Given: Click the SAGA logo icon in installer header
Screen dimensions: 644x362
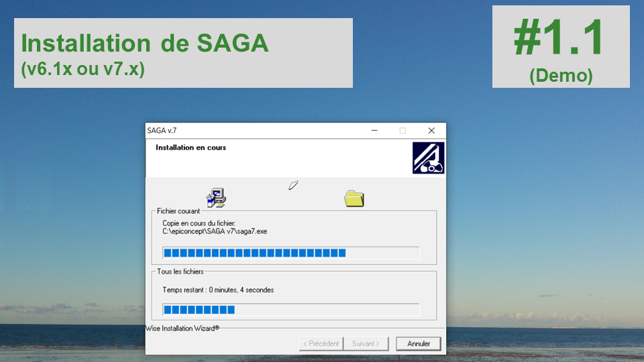Looking at the screenshot, I should click(x=429, y=158).
